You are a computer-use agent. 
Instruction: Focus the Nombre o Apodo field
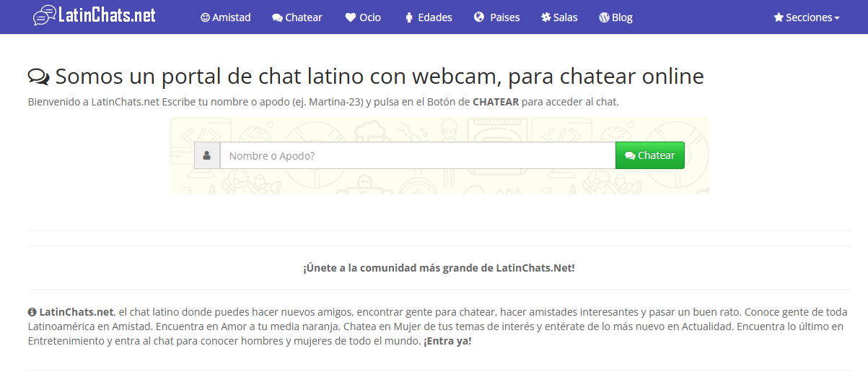coord(418,155)
